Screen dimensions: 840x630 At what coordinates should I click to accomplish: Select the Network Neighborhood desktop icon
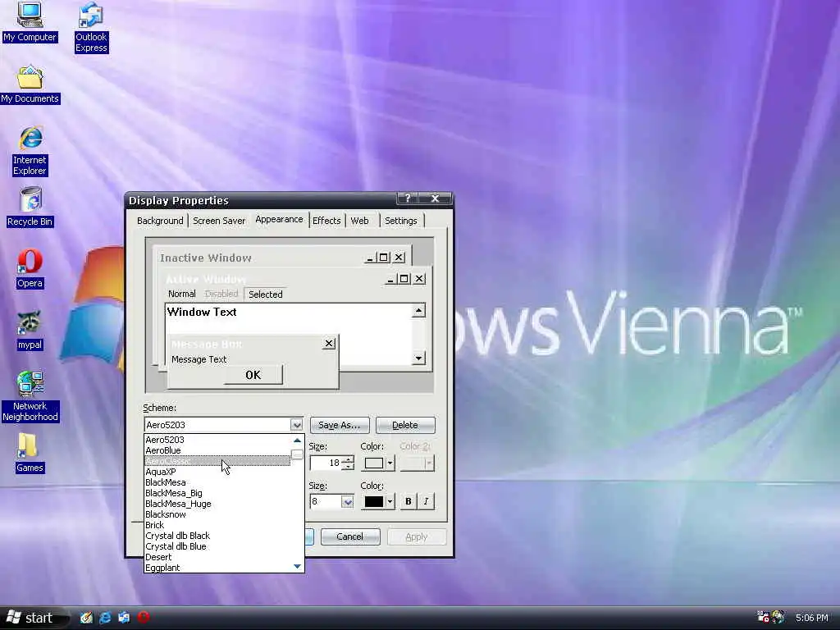tap(30, 397)
